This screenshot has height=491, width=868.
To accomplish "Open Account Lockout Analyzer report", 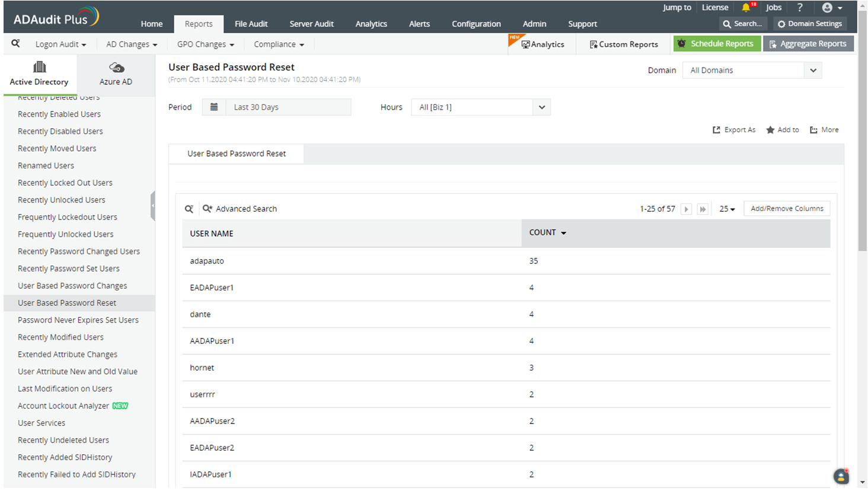I will point(63,406).
